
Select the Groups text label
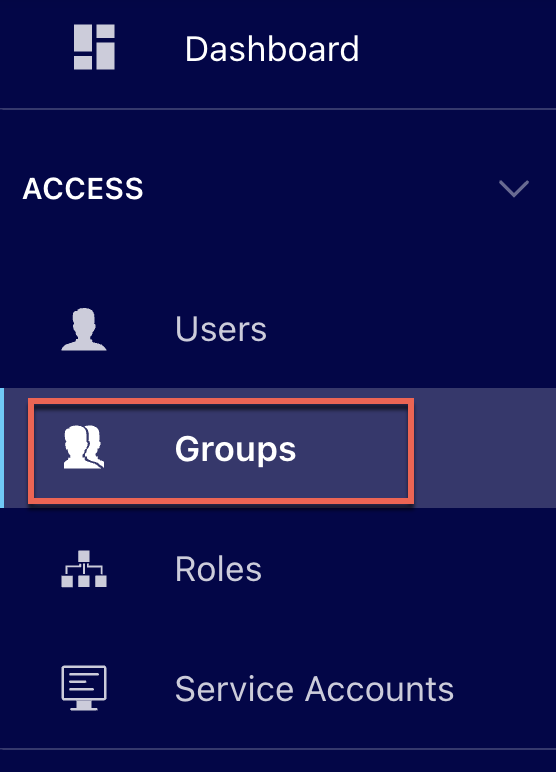point(235,449)
